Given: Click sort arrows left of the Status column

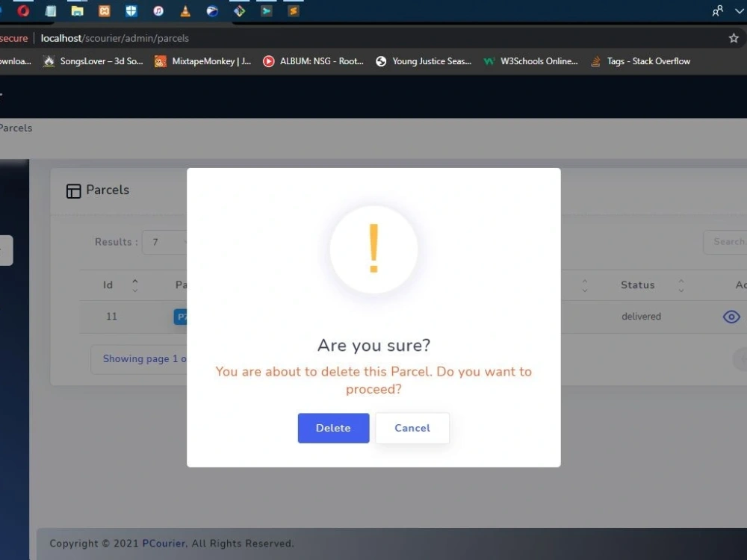Looking at the screenshot, I should pyautogui.click(x=585, y=285).
